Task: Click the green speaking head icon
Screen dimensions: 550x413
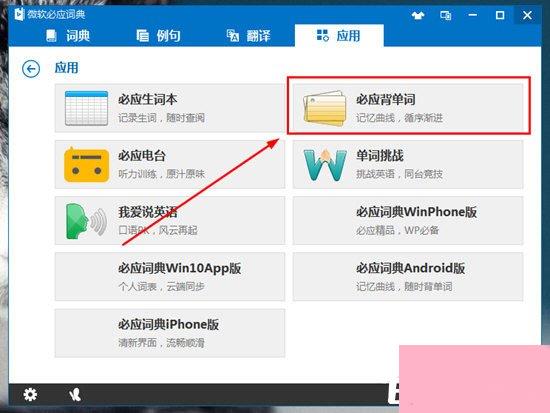Action: click(86, 221)
